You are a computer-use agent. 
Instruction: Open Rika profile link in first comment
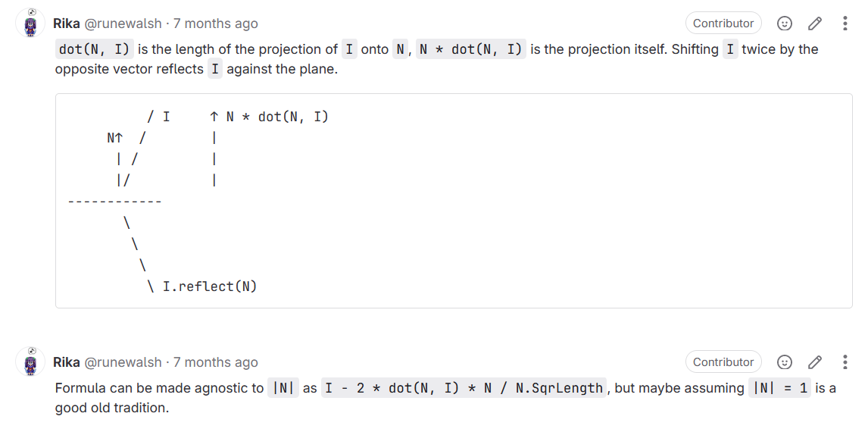tap(67, 23)
